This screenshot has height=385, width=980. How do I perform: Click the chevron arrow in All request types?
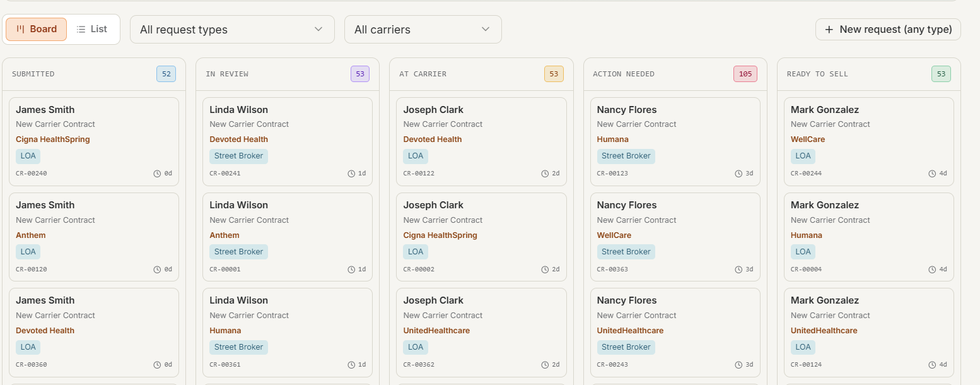318,29
